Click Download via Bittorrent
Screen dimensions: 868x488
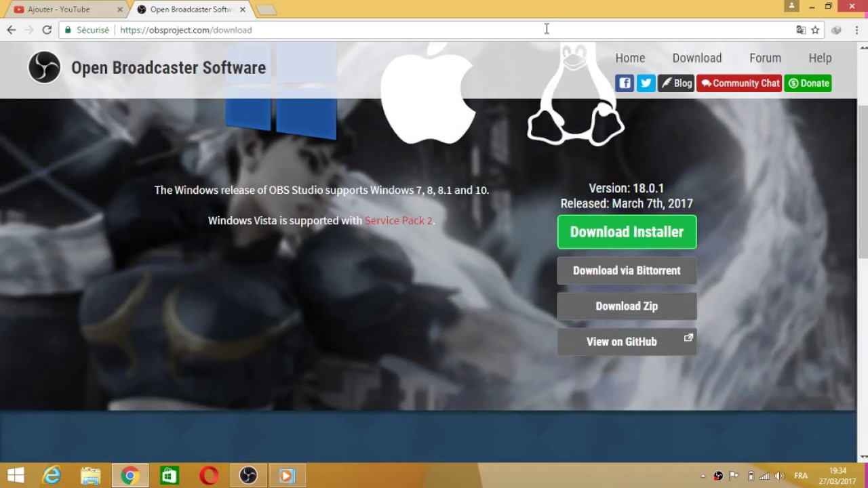click(627, 270)
